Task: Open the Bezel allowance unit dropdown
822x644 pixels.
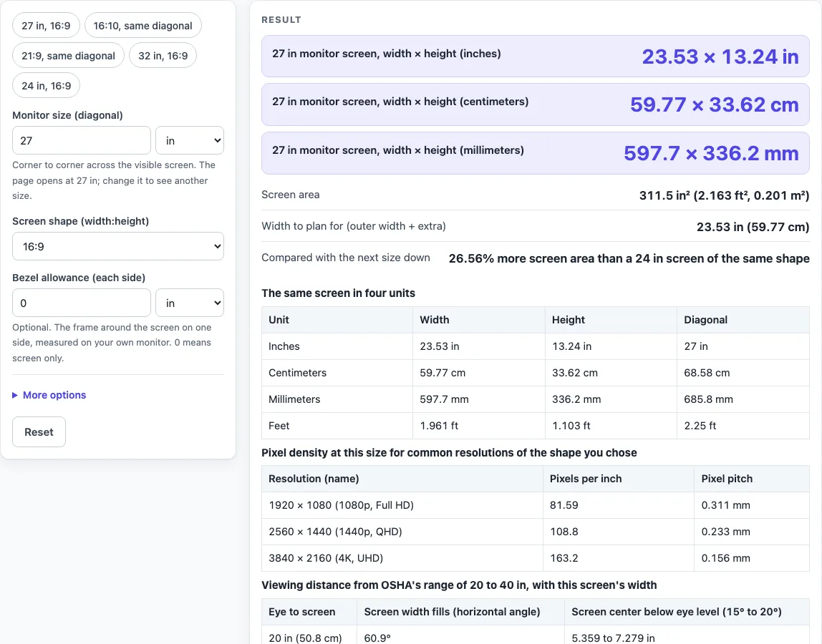Action: pyautogui.click(x=190, y=303)
